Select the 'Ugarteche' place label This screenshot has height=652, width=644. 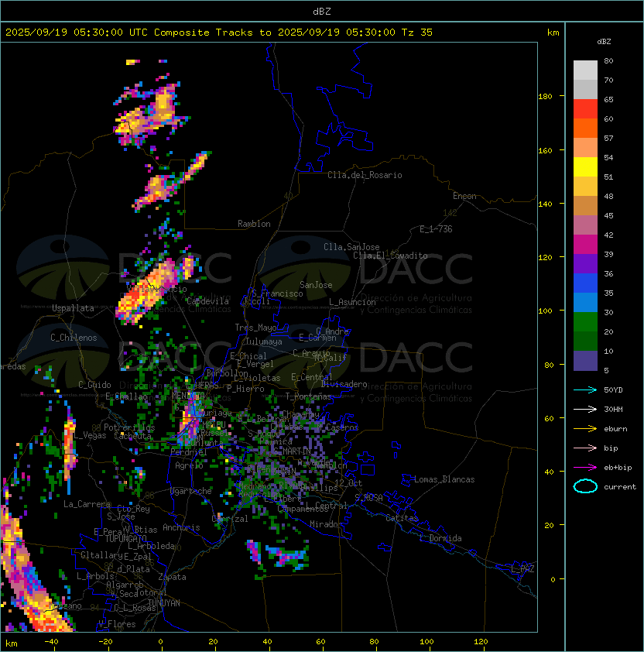191,491
